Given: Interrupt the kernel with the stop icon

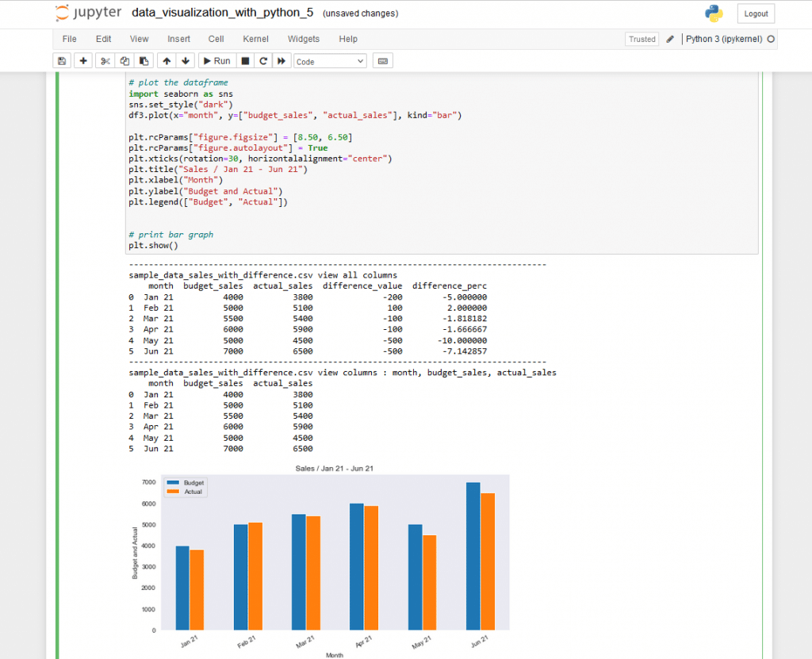Looking at the screenshot, I should 246,61.
